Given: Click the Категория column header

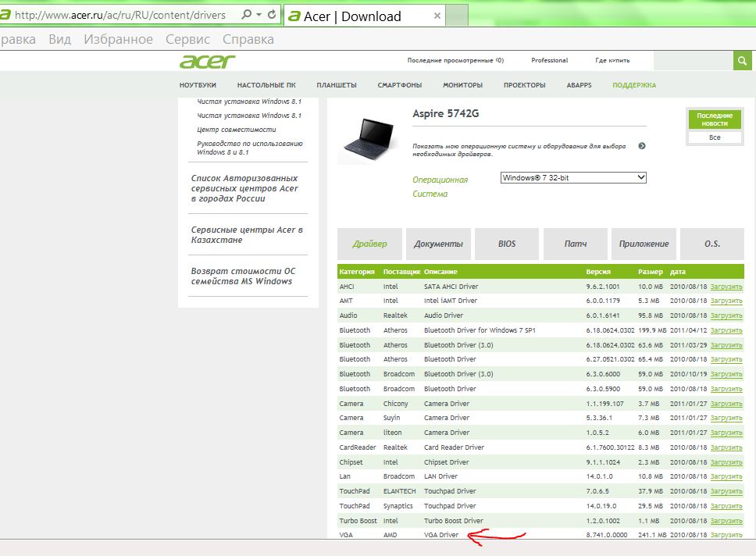Looking at the screenshot, I should coord(357,272).
